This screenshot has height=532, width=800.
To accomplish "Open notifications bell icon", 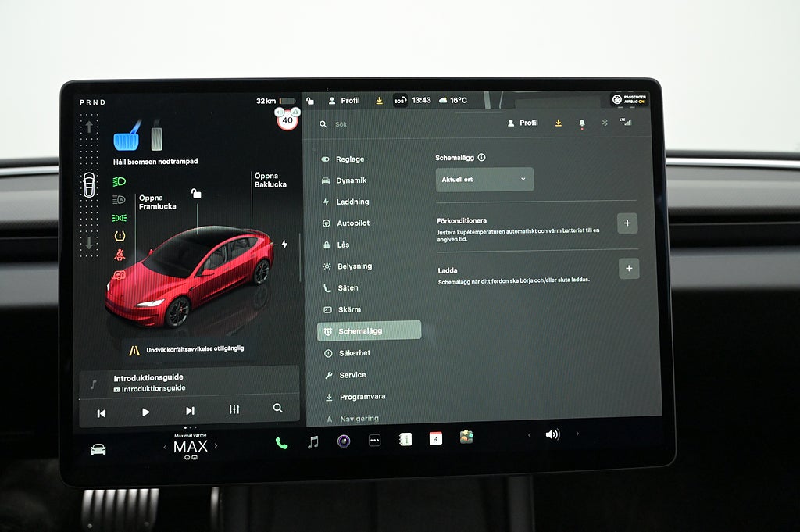I will pyautogui.click(x=581, y=123).
